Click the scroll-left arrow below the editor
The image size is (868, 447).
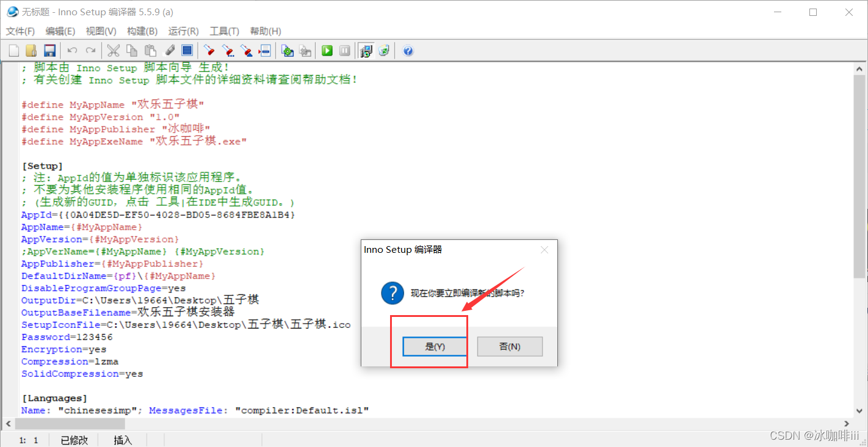pyautogui.click(x=8, y=423)
